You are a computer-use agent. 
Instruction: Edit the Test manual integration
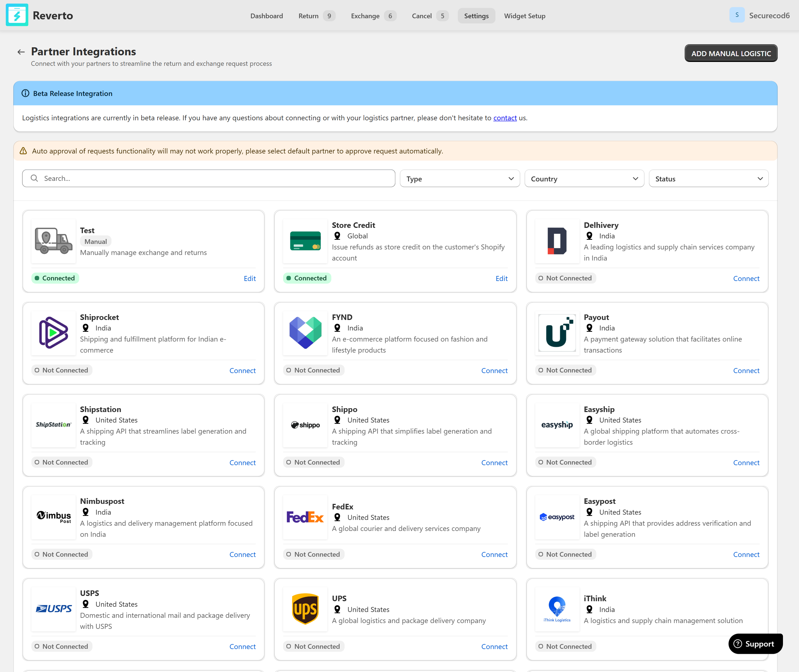click(x=249, y=278)
